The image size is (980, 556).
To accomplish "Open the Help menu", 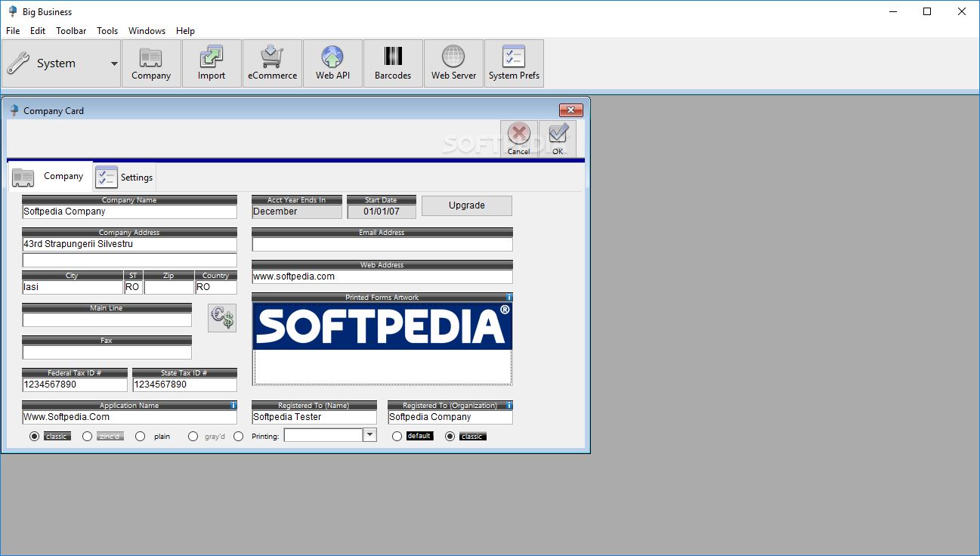I will [x=185, y=31].
